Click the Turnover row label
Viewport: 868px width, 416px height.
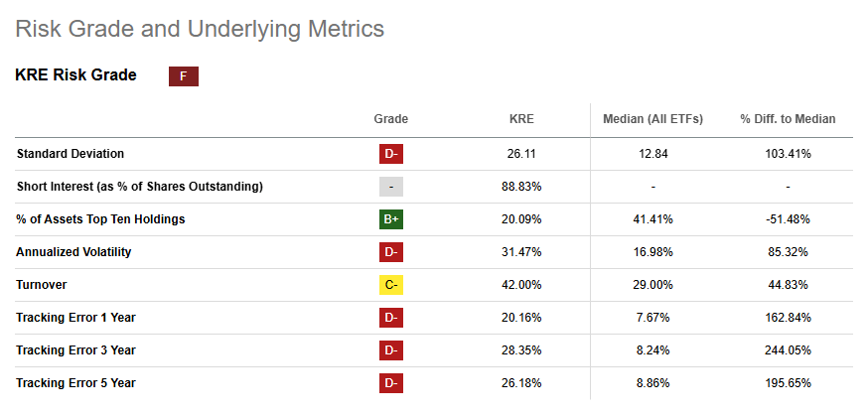(x=44, y=285)
